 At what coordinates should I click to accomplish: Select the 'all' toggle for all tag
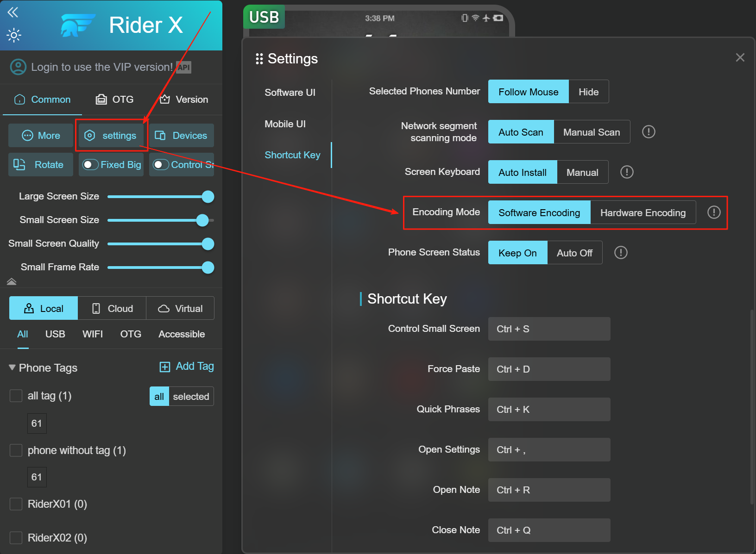(159, 397)
